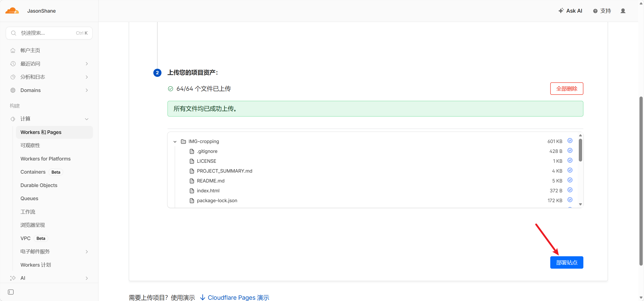Open Workers for Platforms menu item

click(x=45, y=159)
